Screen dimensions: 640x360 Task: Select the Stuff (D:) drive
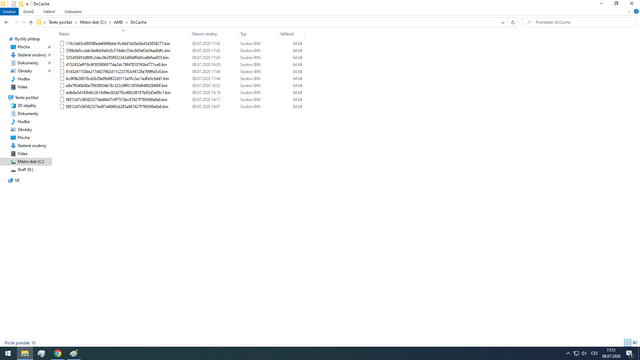(x=25, y=170)
